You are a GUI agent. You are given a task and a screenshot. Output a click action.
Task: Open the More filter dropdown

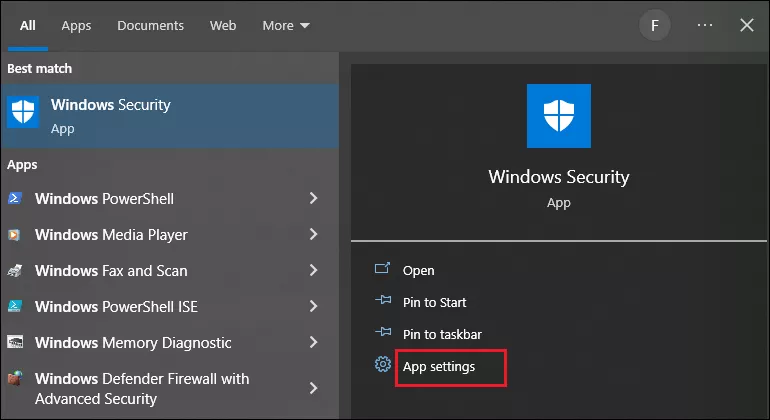tap(286, 26)
